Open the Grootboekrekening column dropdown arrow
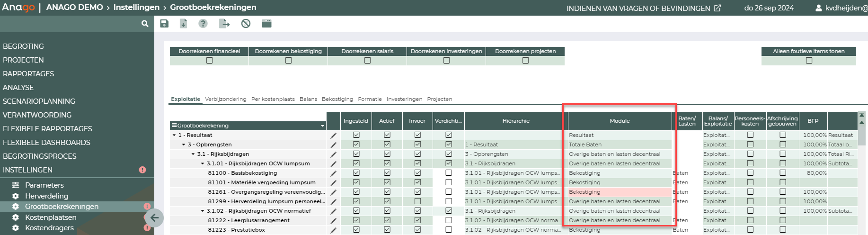Screen dimensions: 868x235 tap(323, 126)
